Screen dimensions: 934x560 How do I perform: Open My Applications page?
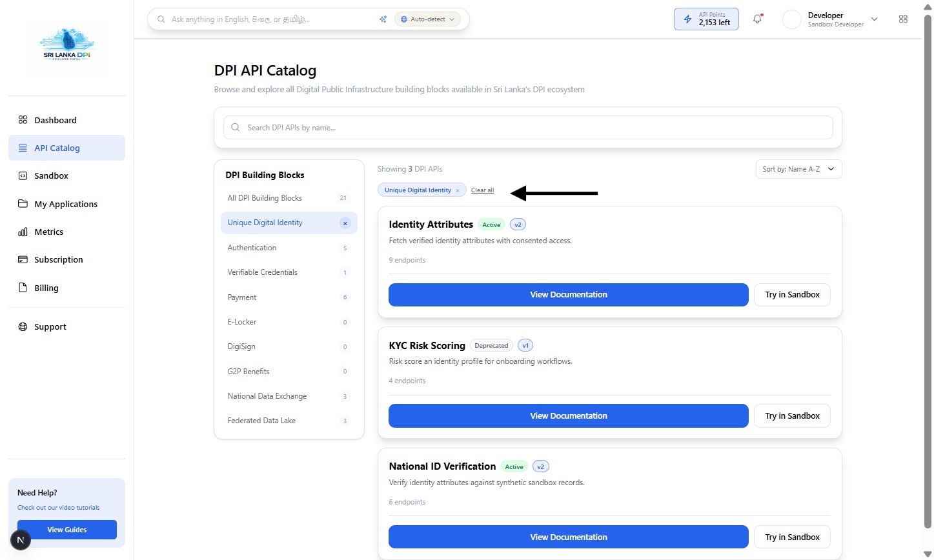coord(66,204)
